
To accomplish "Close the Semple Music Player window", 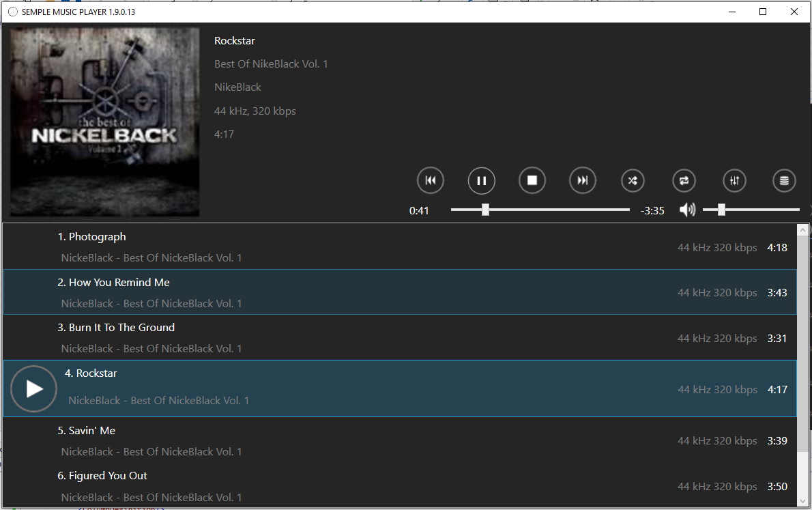I will coord(794,12).
